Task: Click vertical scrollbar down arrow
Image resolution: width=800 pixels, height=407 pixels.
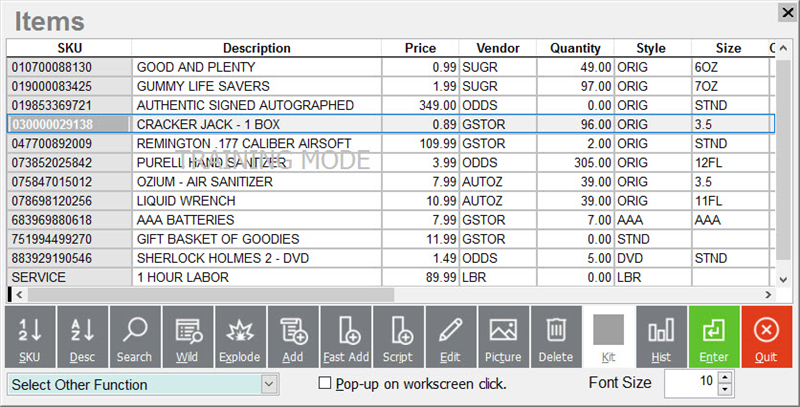Action: (783, 279)
